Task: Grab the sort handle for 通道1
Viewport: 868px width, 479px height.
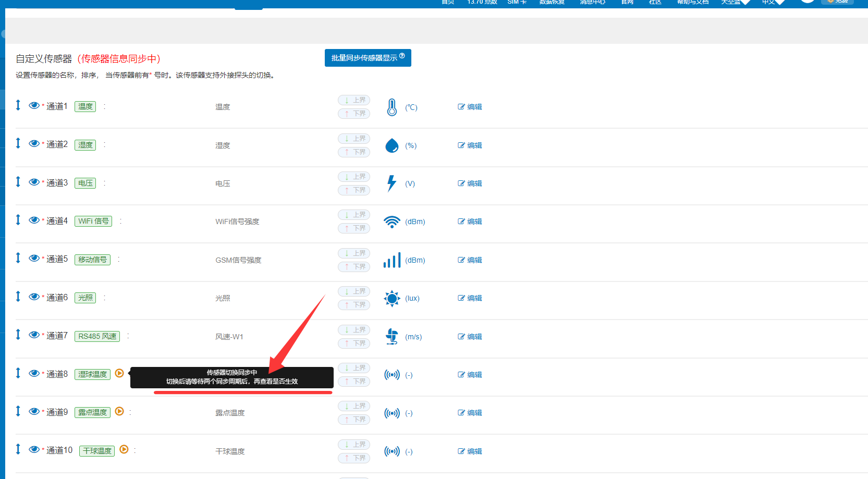Action: [x=18, y=105]
